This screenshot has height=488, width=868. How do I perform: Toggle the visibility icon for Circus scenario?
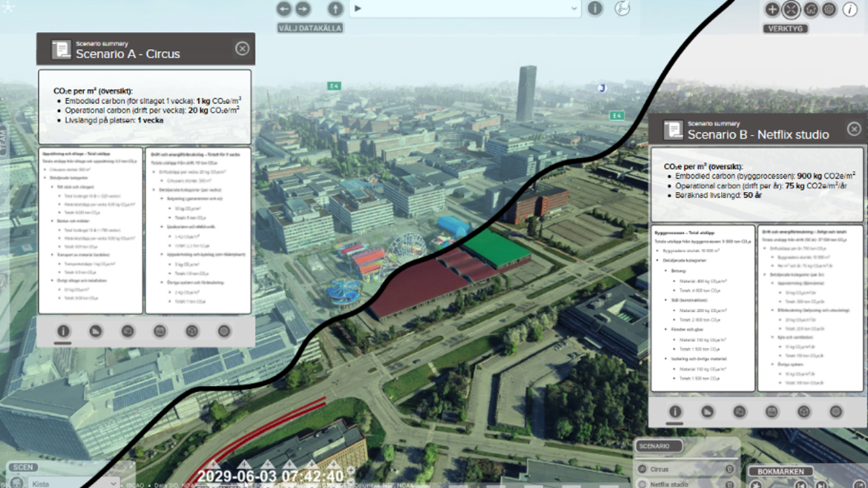pyautogui.click(x=642, y=469)
